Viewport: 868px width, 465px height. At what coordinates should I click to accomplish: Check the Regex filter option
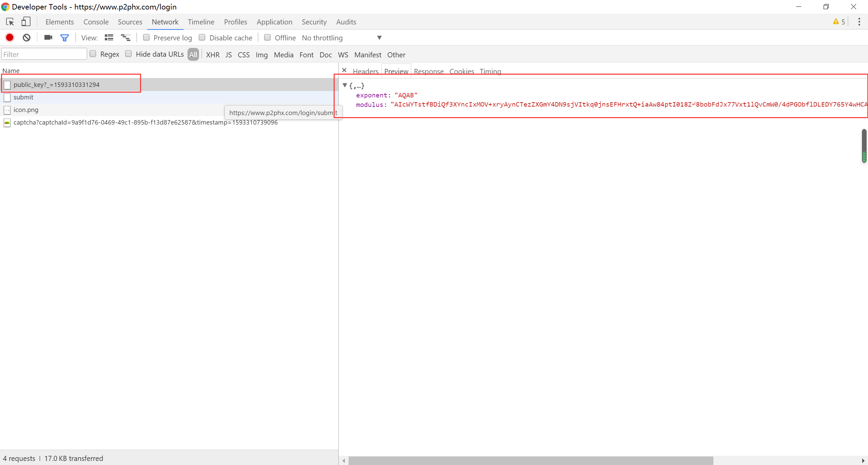93,54
